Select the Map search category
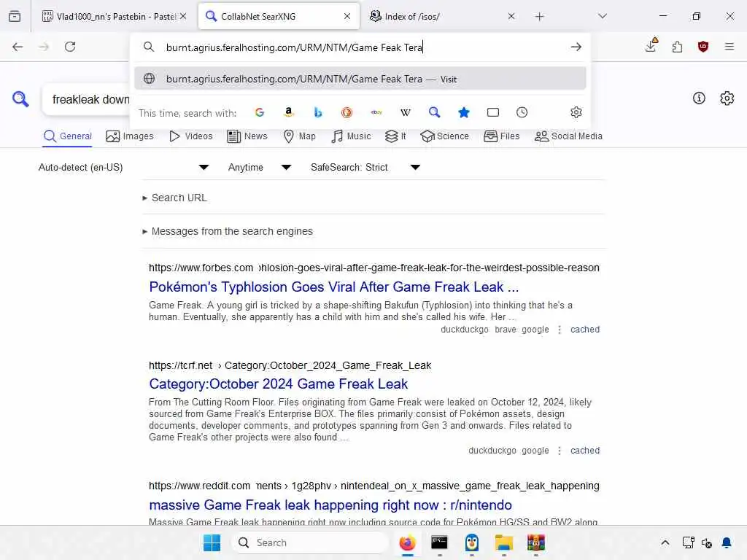The width and height of the screenshot is (747, 560). 299,136
